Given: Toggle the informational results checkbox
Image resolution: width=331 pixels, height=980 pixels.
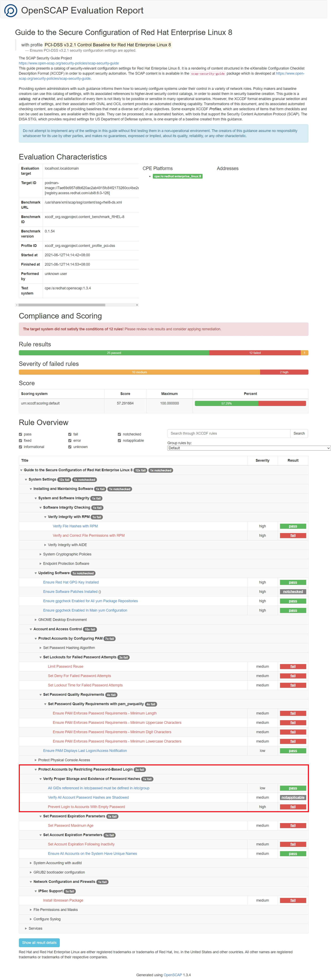Looking at the screenshot, I should [x=21, y=447].
